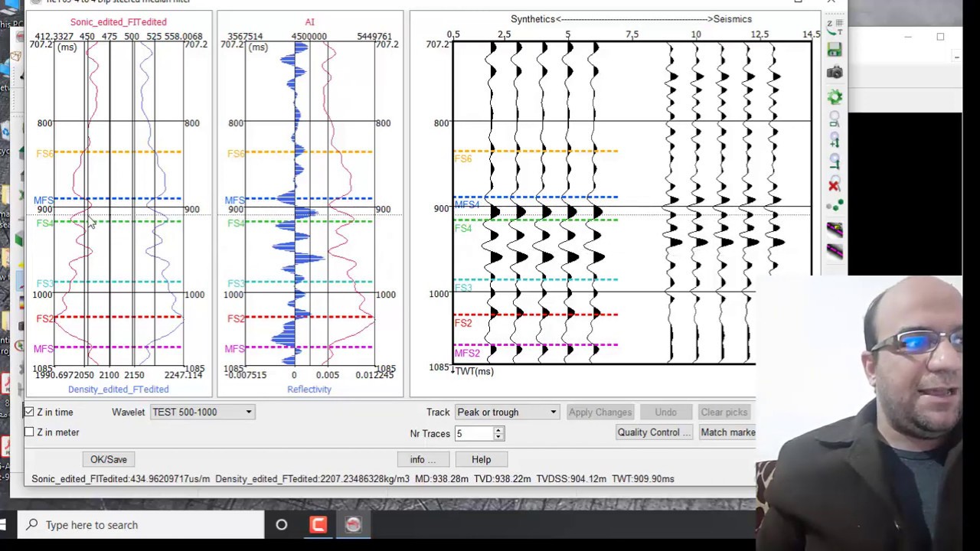
Task: Click FS6 marker in Sonic log panel
Action: tap(44, 154)
